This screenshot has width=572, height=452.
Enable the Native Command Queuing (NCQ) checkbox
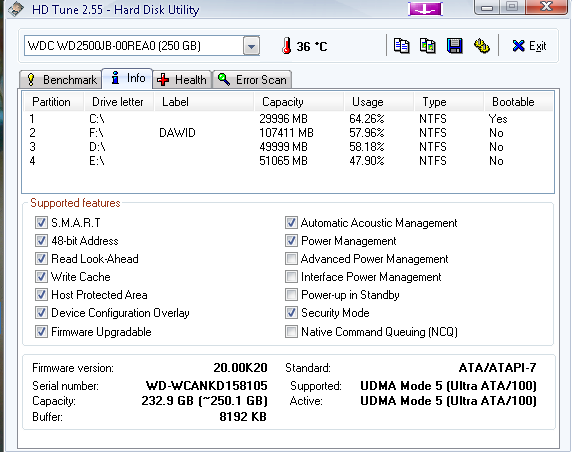[x=291, y=332]
